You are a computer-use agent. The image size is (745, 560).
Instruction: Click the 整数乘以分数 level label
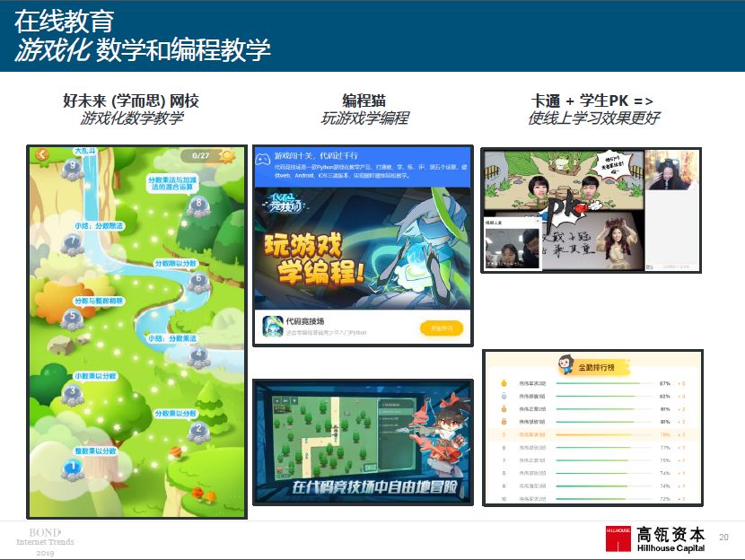click(x=95, y=451)
